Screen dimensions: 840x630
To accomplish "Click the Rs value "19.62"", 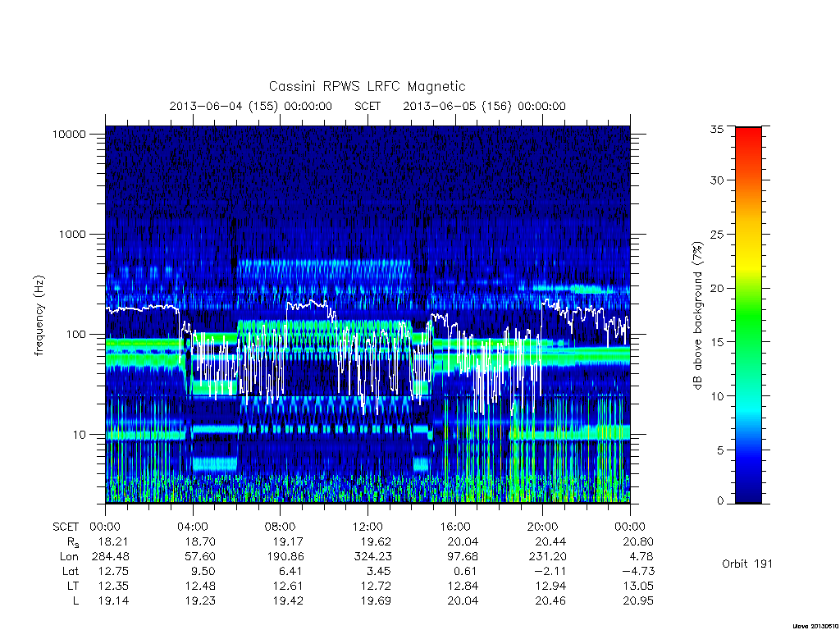I will point(376,541).
